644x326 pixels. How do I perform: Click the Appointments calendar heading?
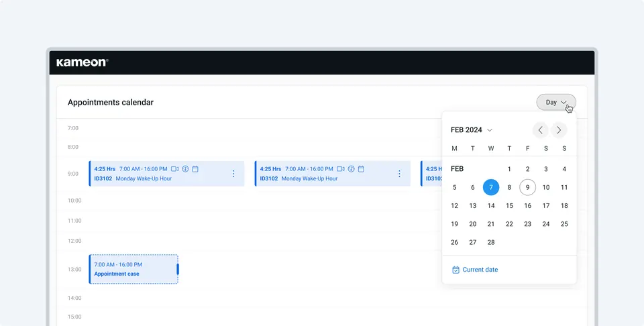click(111, 102)
